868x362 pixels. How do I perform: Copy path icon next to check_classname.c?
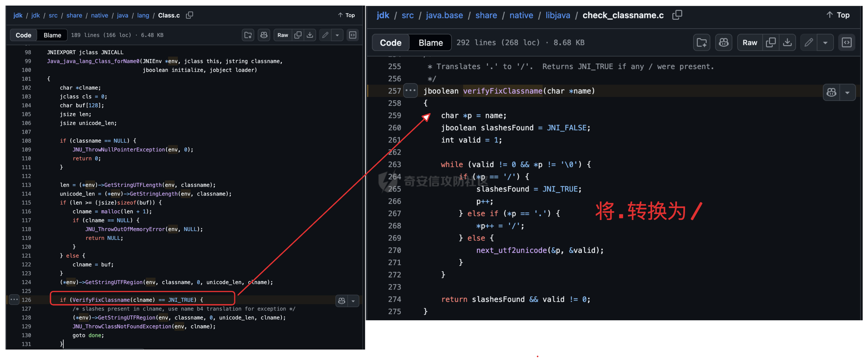[x=677, y=15]
